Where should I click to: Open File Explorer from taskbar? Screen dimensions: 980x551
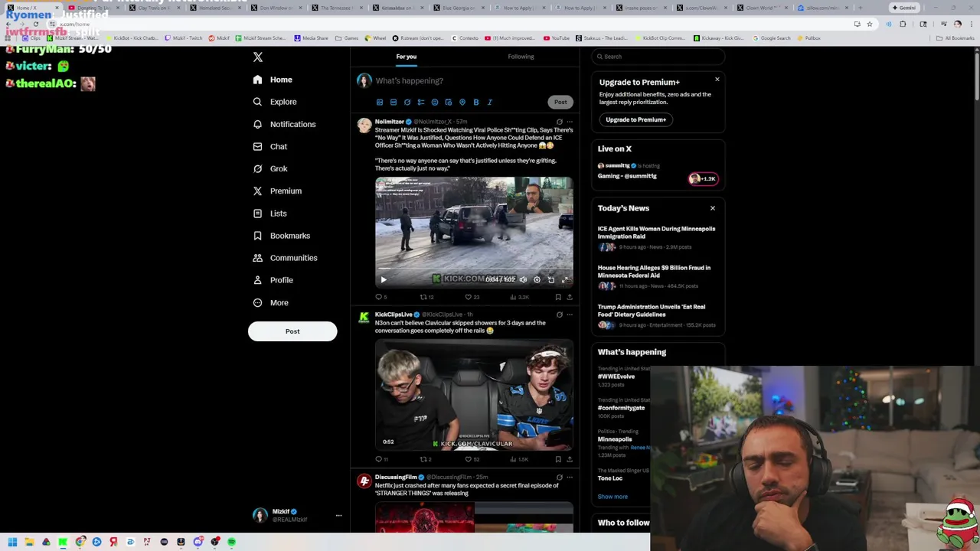tap(29, 542)
